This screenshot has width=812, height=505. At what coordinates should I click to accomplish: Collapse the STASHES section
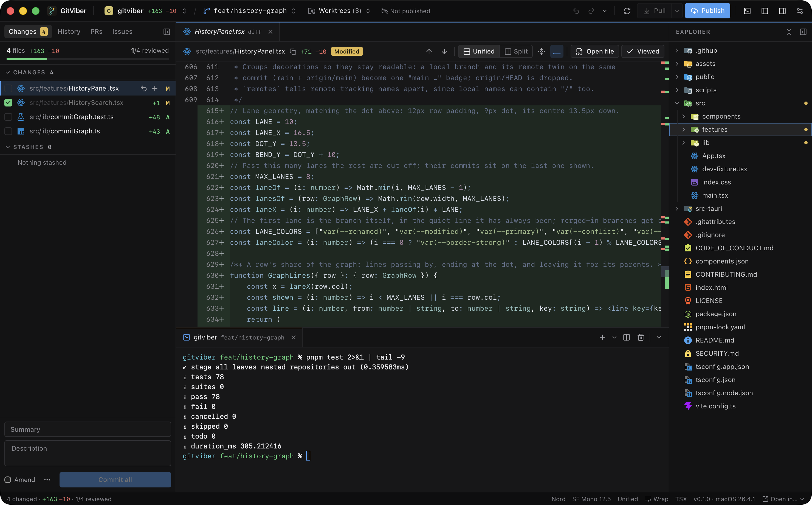(8, 147)
